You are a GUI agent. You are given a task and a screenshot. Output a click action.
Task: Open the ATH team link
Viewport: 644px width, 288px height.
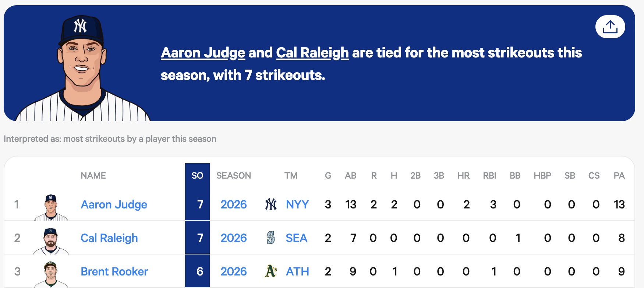coord(297,271)
